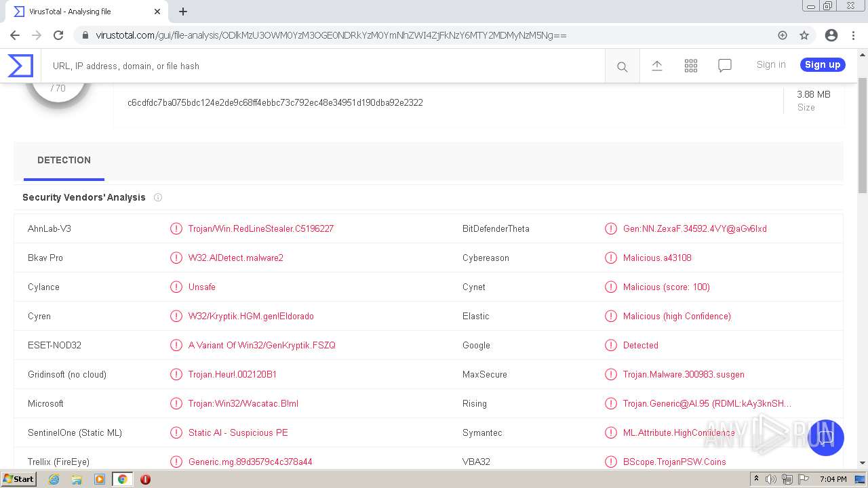This screenshot has height=488, width=868.
Task: Click the Trojan.Malware.300983.susgen text
Action: tap(684, 374)
